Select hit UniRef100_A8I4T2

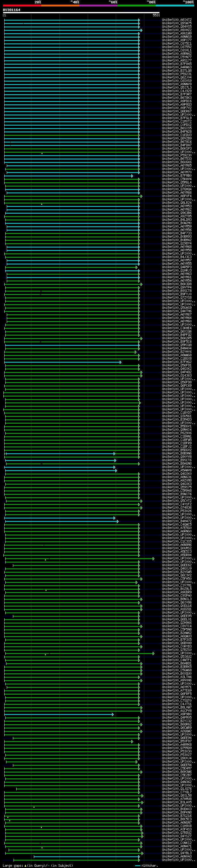click(177, 20)
